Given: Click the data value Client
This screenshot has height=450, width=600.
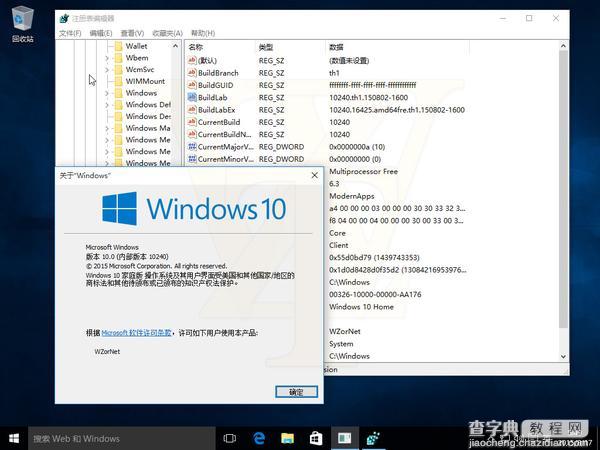Looking at the screenshot, I should pos(339,245).
